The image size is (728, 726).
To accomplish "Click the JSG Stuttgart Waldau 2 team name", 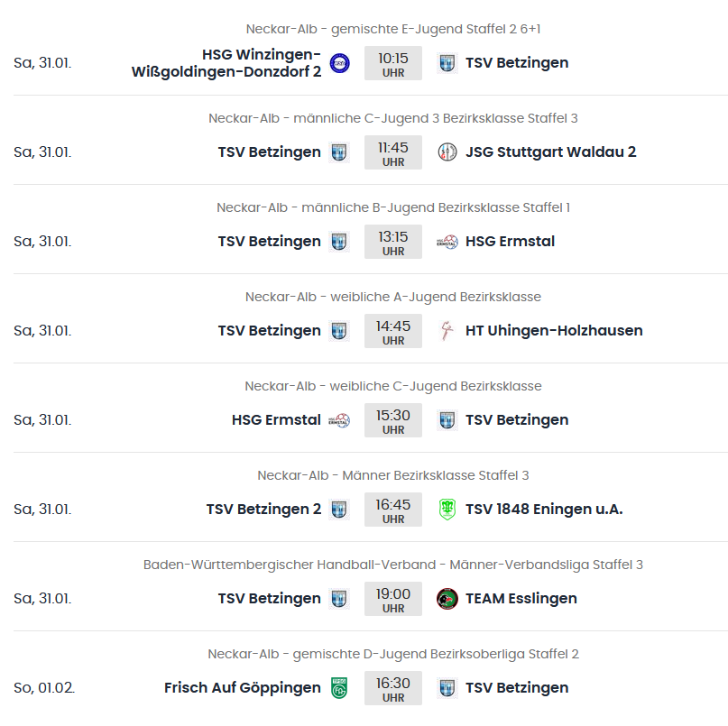I will click(550, 152).
